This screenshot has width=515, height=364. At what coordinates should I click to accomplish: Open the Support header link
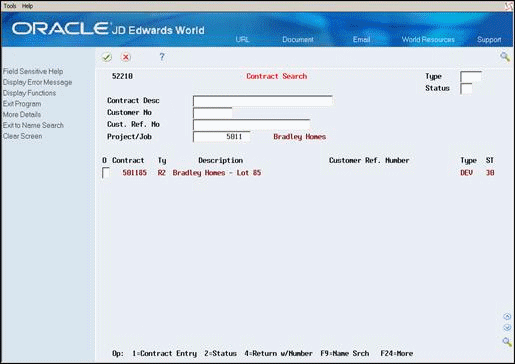(x=489, y=39)
